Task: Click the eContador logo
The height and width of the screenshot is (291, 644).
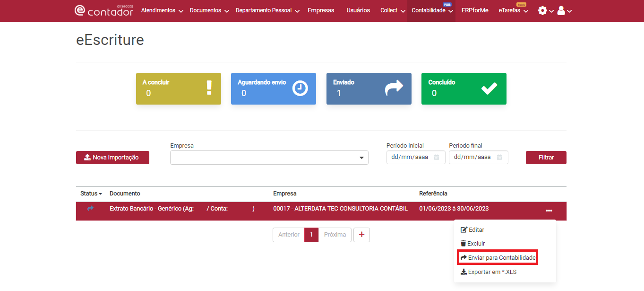Action: 103,10
